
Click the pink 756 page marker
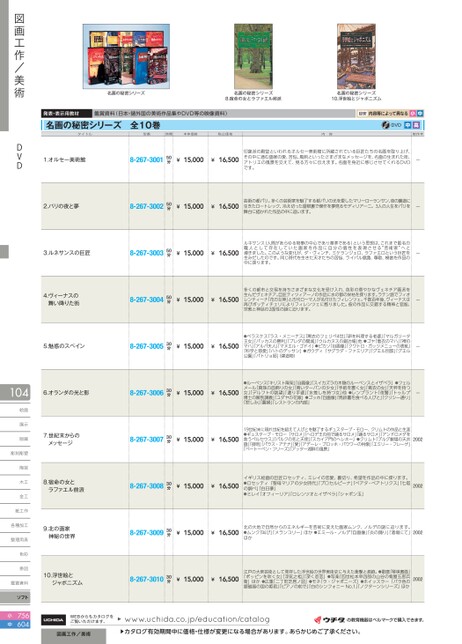click(15, 616)
